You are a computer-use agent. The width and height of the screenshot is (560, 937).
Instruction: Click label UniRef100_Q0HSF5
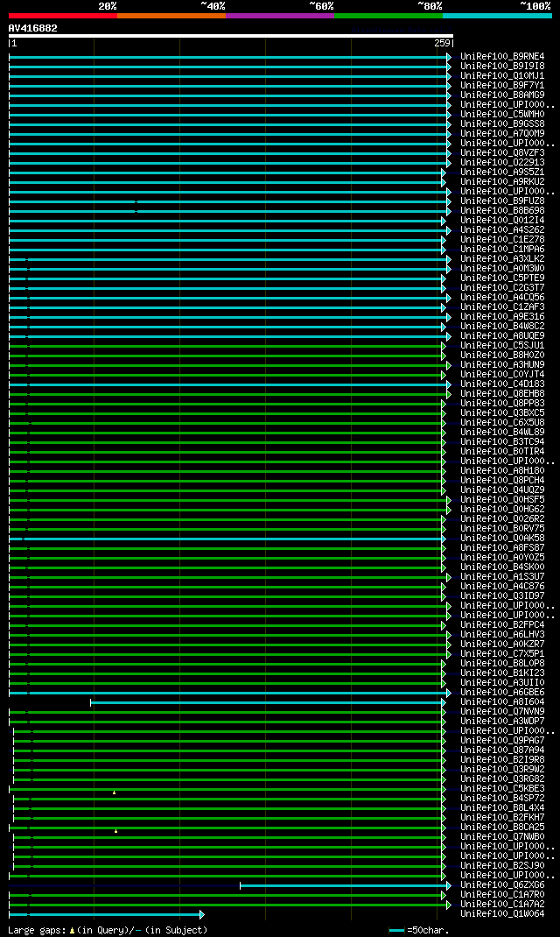502,499
